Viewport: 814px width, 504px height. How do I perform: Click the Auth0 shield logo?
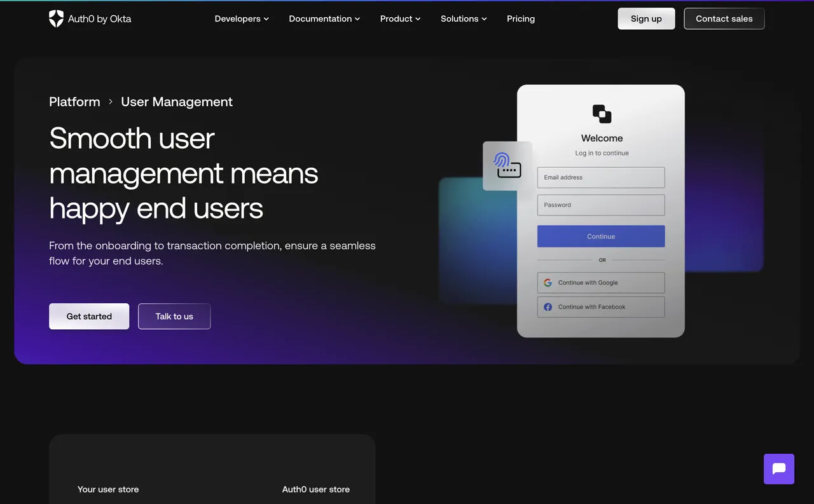click(x=56, y=18)
